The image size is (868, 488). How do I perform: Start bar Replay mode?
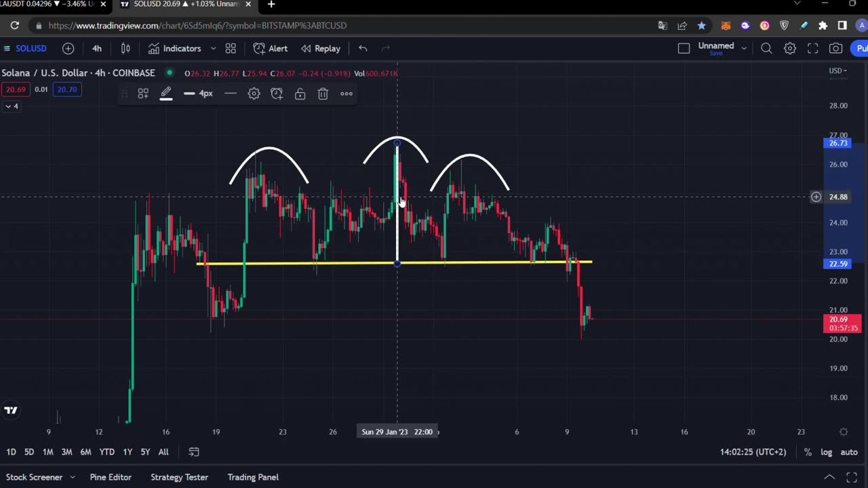[320, 49]
